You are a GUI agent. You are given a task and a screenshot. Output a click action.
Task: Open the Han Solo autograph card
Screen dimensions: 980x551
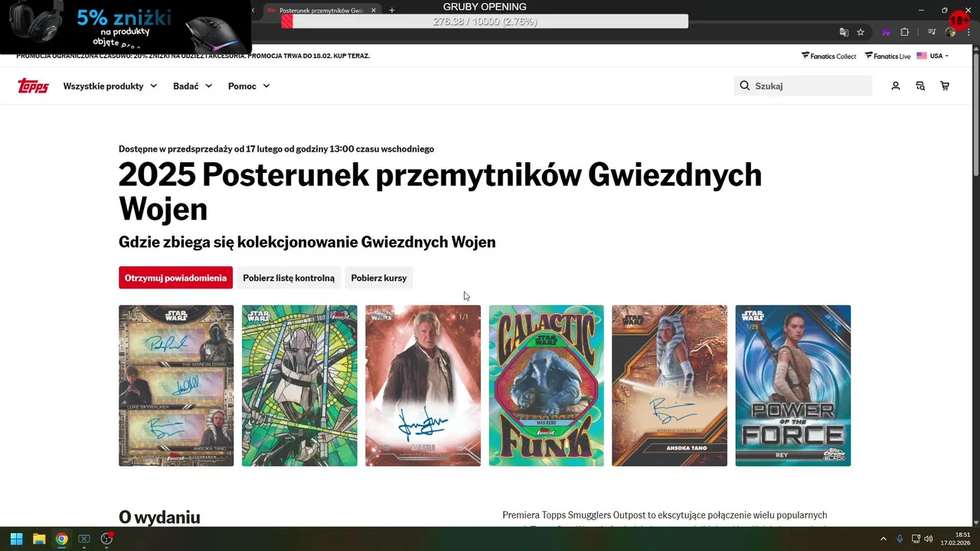click(x=423, y=386)
